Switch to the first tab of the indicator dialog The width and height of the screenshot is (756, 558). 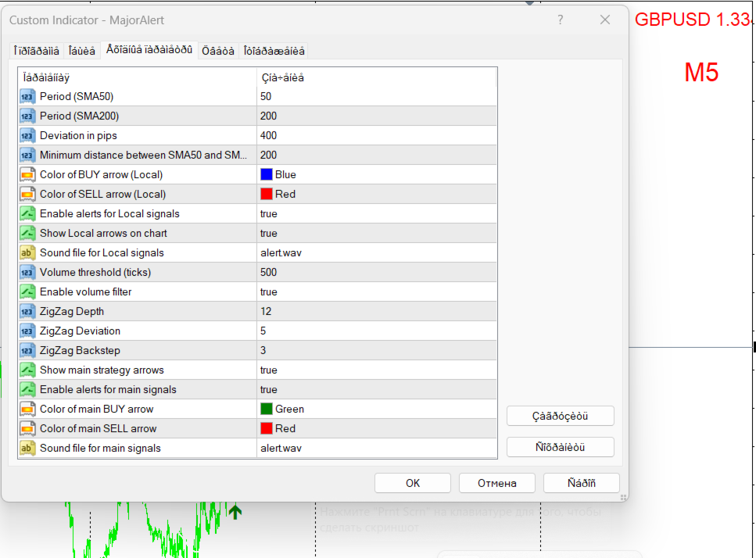36,51
